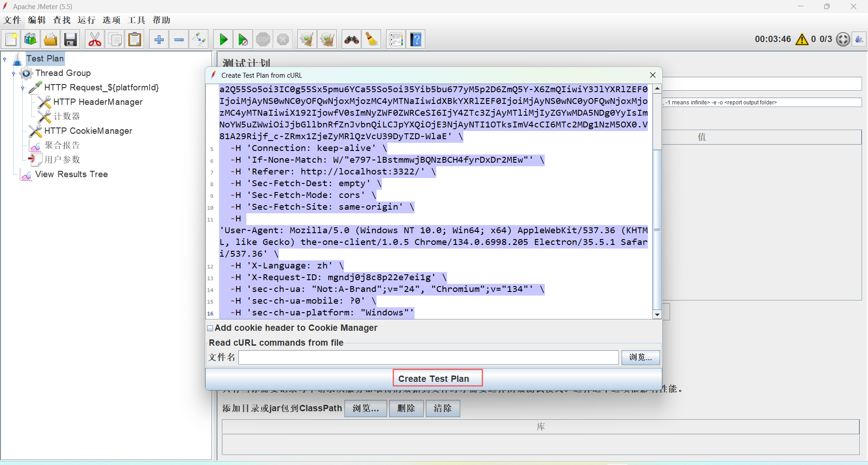
Task: Open the 帮助 menu
Action: 161,20
